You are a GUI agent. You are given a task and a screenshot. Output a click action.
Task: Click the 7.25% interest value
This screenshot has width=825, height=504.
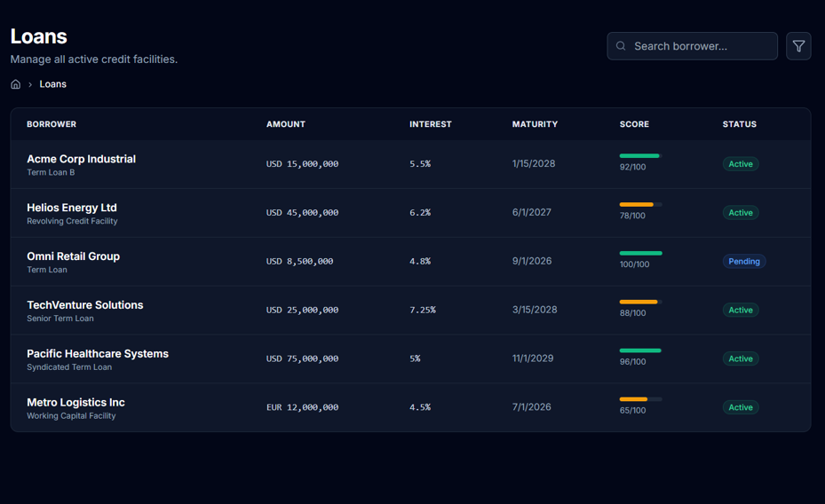pyautogui.click(x=423, y=310)
